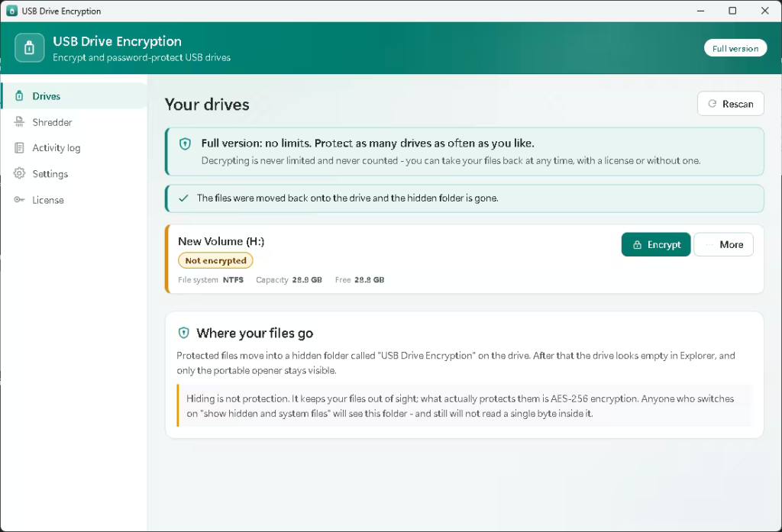Viewport: 782px width, 532px height.
Task: Click the License key icon
Action: (x=19, y=199)
